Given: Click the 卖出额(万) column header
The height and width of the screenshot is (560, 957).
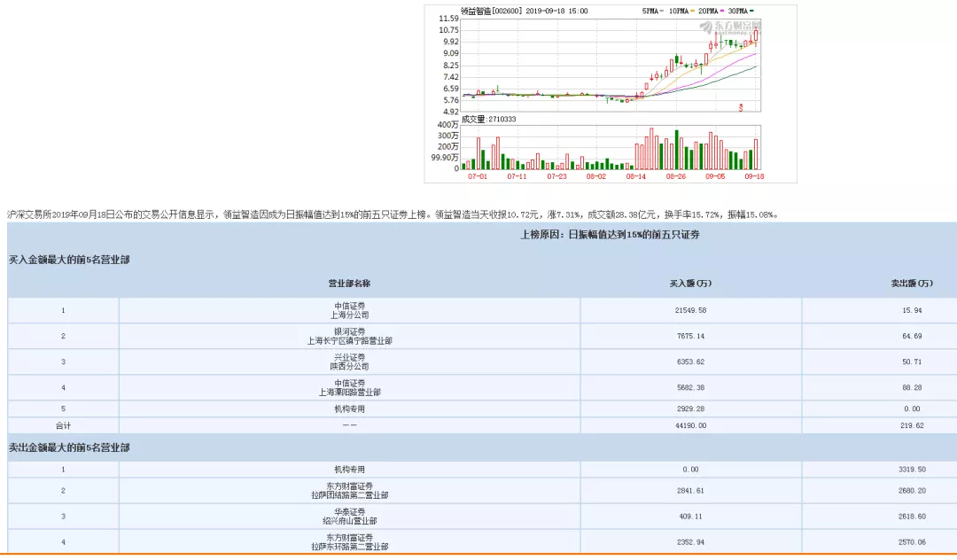Looking at the screenshot, I should coord(912,284).
